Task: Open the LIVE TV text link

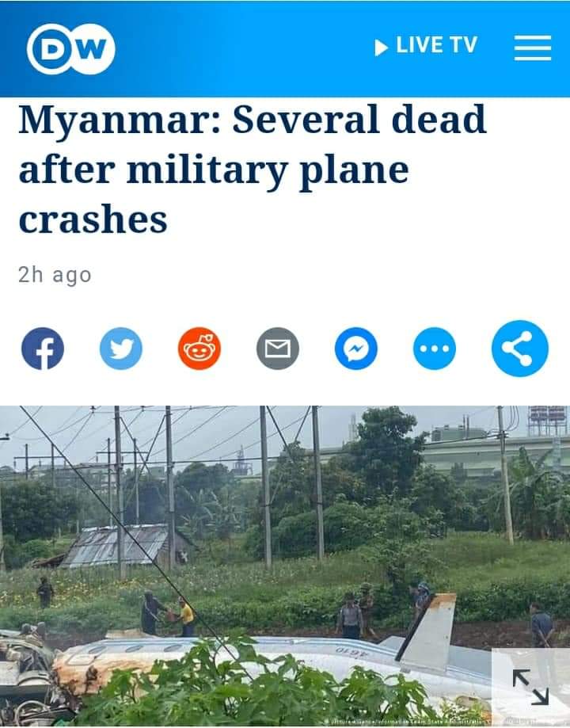Action: coord(437,45)
